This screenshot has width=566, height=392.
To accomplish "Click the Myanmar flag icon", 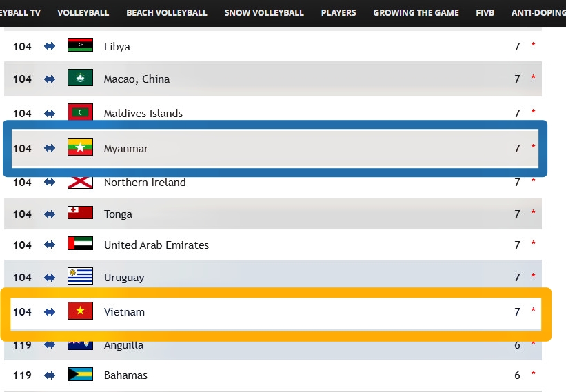I will 80,147.
